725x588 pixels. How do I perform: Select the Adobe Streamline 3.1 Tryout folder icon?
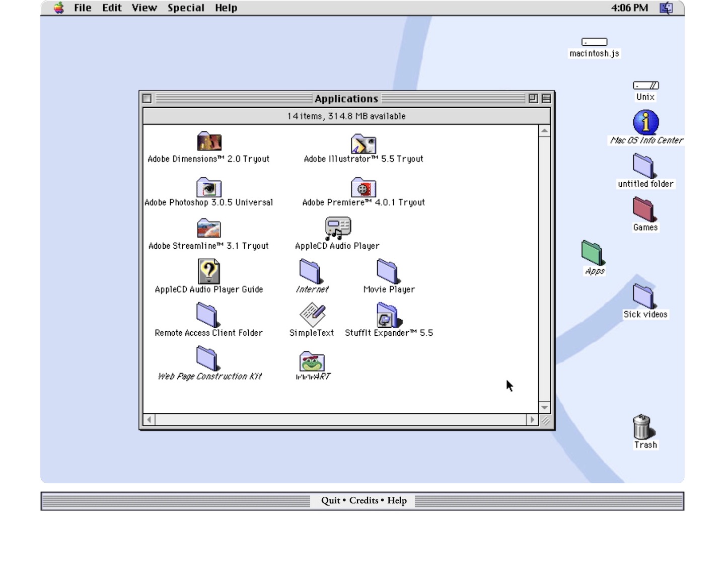tap(209, 229)
